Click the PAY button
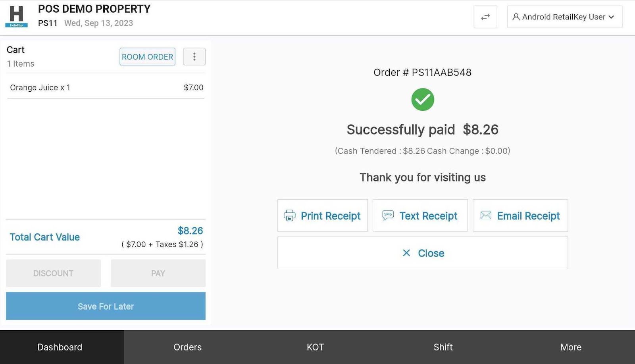This screenshot has height=364, width=635. click(x=158, y=273)
